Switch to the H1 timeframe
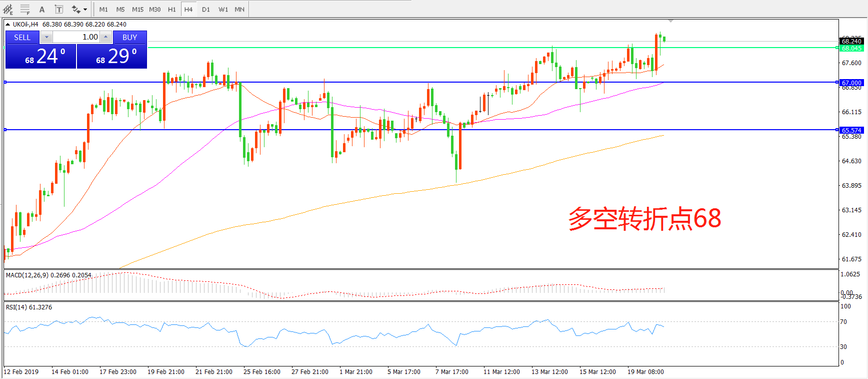Image resolution: width=868 pixels, height=379 pixels. [171, 9]
